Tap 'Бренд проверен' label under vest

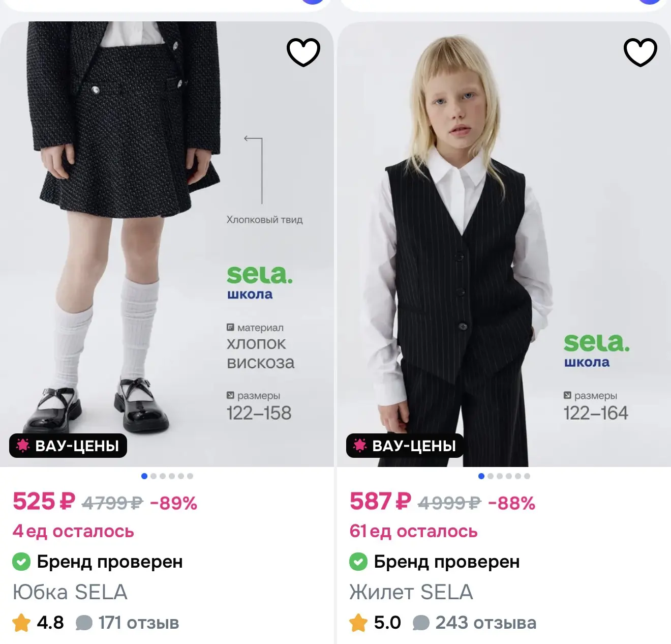point(447,562)
